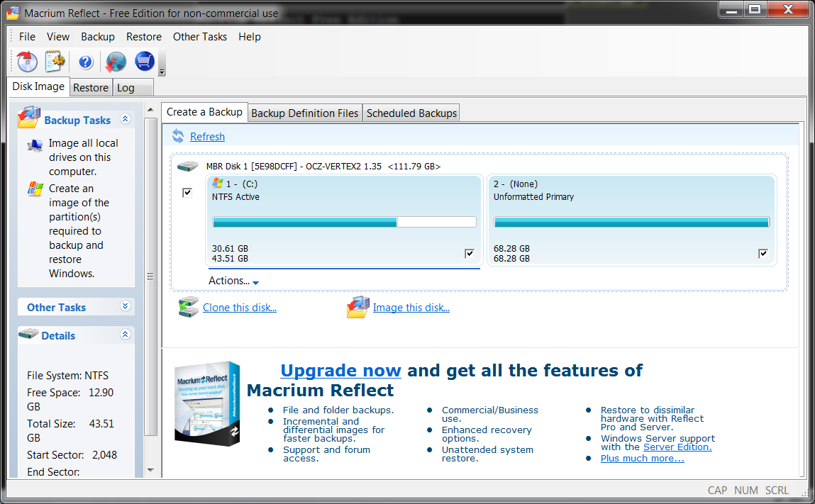Uncheck the MBR Disk 1 checkbox

click(187, 192)
